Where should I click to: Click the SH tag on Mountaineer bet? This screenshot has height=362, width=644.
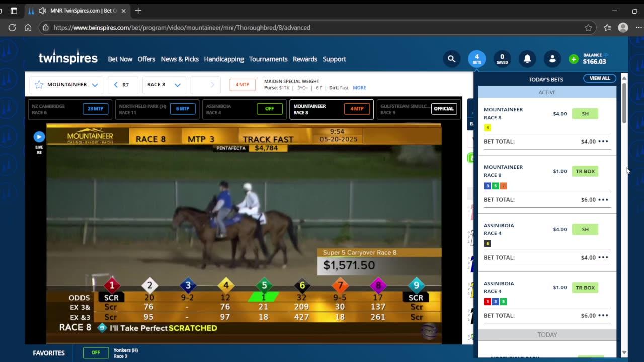[585, 114]
